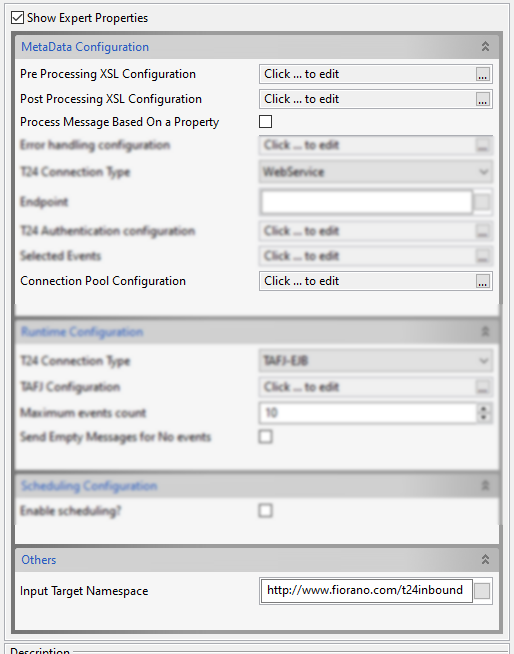Collapse the Others section chevron
The image size is (514, 654).
[x=485, y=559]
